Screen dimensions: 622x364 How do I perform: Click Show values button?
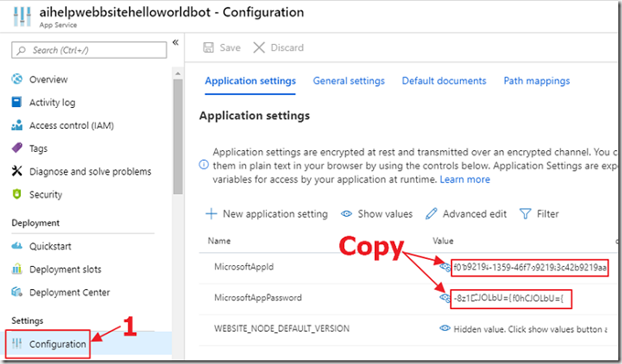(x=377, y=214)
